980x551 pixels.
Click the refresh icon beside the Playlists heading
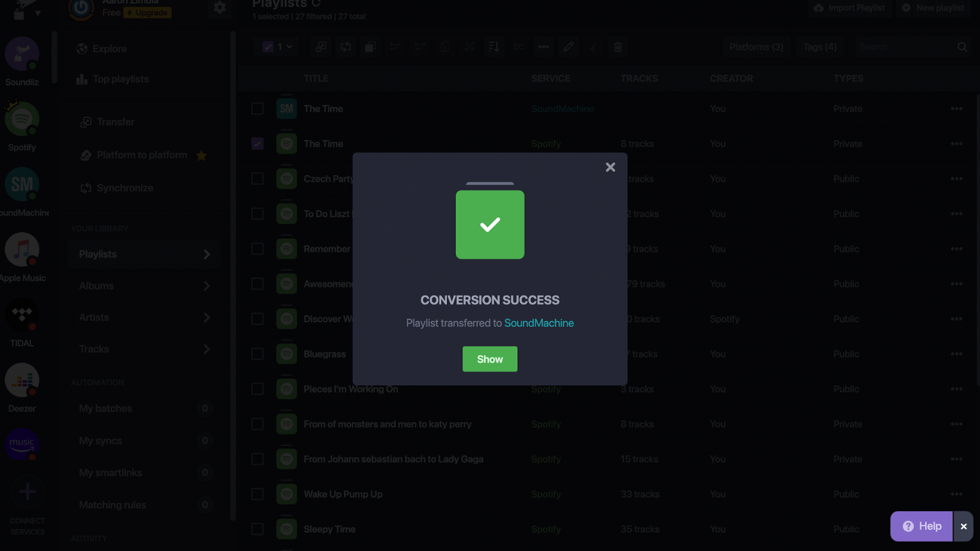tap(316, 4)
